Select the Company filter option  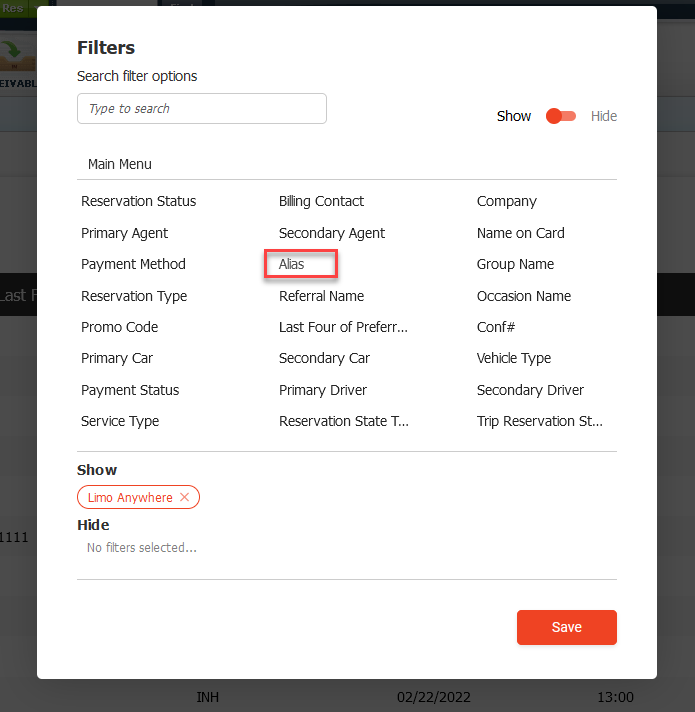pyautogui.click(x=507, y=201)
